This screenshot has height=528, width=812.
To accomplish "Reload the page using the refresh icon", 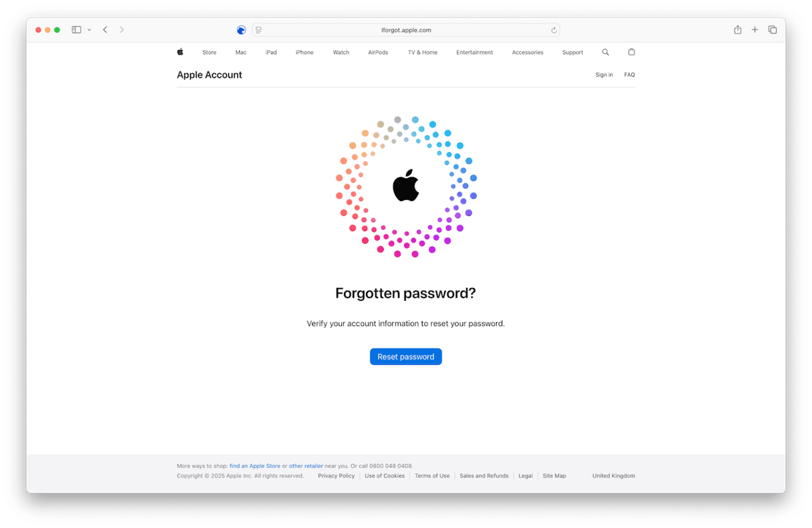I will click(x=554, y=30).
